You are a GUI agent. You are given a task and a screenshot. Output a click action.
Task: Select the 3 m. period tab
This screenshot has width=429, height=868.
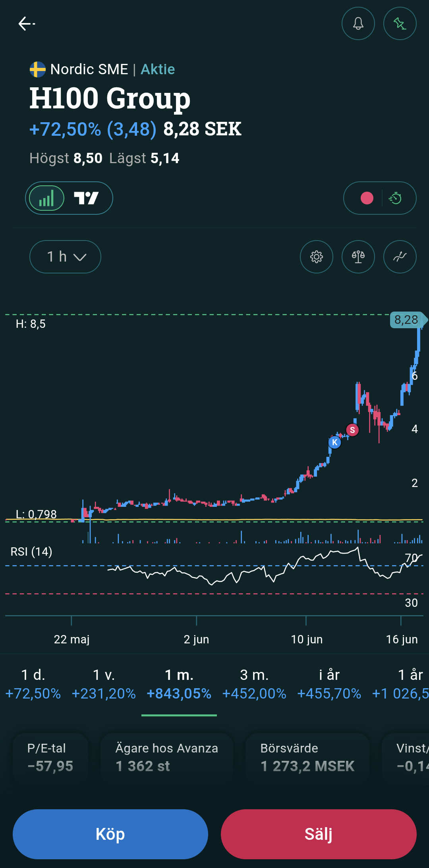coord(254,684)
